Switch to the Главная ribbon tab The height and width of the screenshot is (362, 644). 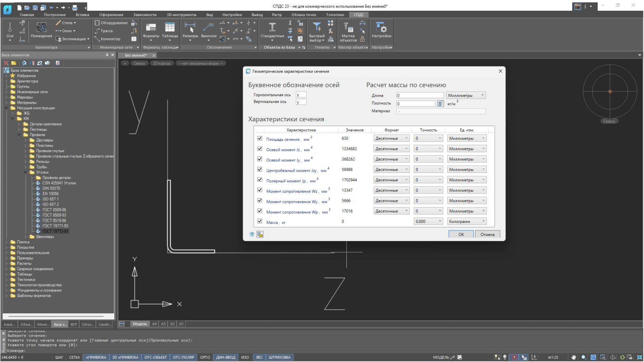coord(27,15)
